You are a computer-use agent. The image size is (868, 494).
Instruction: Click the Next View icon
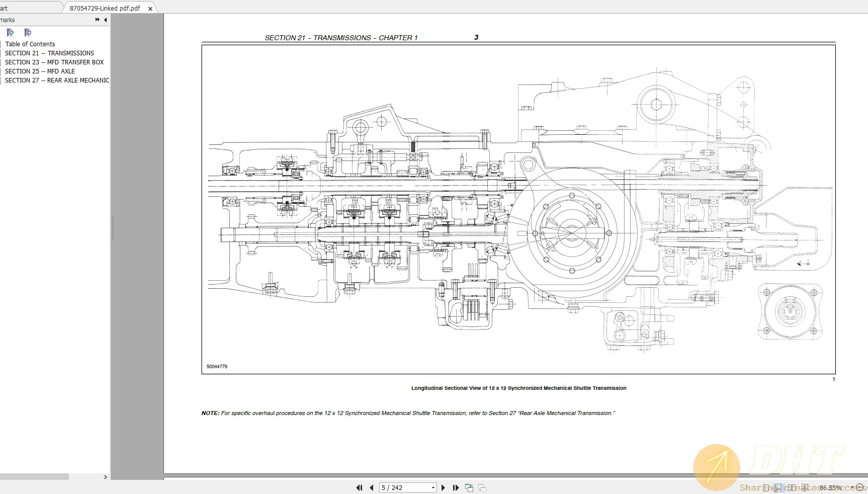(x=483, y=487)
